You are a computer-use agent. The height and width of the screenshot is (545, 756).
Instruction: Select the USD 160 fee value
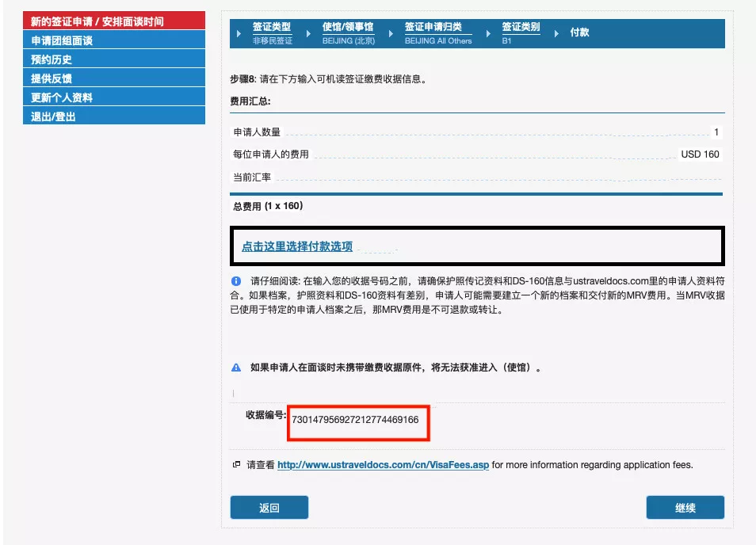click(700, 154)
